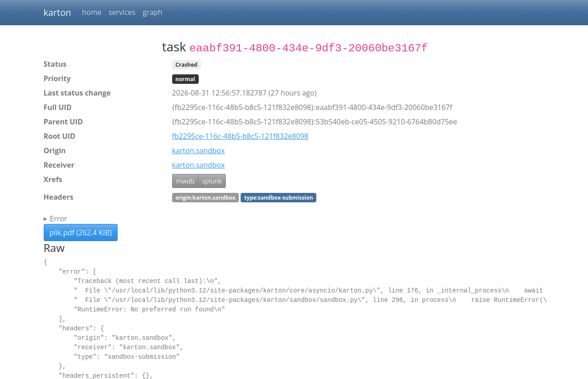This screenshot has height=379, width=588.
Task: Click the karton brand logo
Action: click(x=57, y=13)
